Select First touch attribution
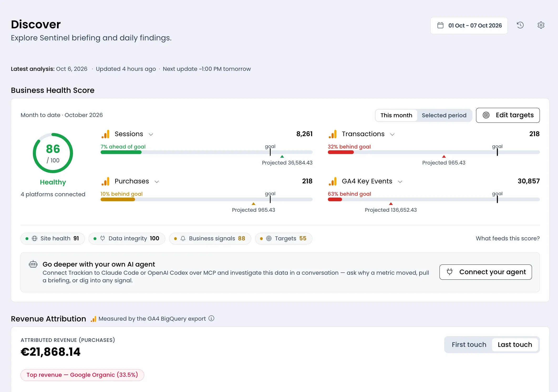 (x=469, y=345)
